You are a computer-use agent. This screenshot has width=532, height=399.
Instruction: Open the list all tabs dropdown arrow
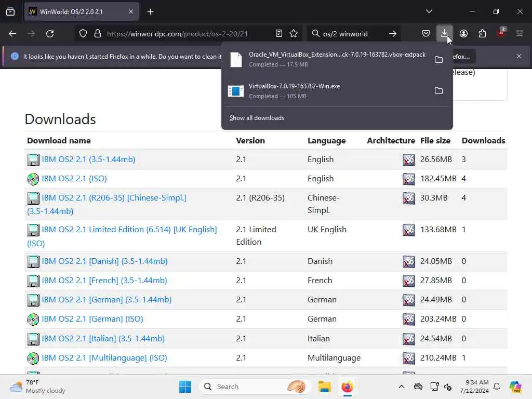(429, 11)
